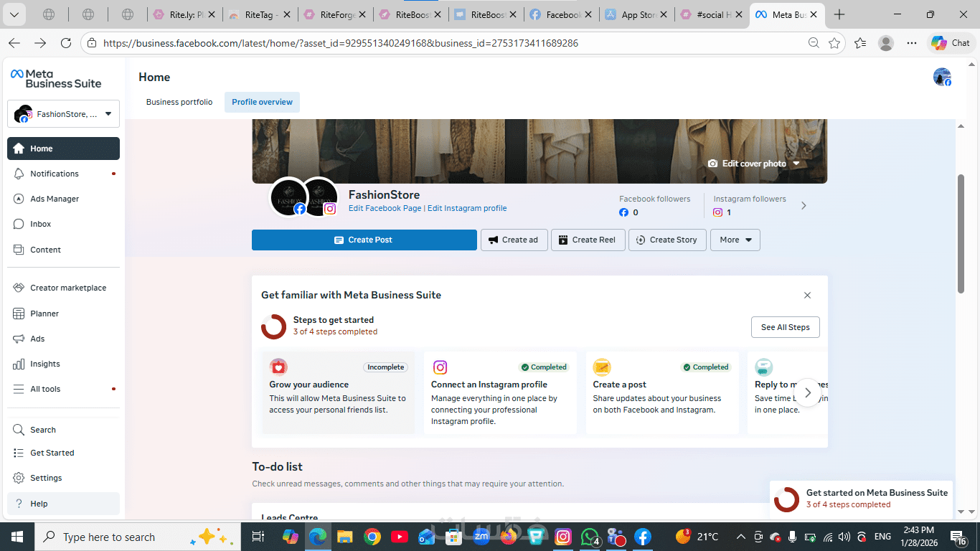Open Creator marketplace handshake icon
The width and height of the screenshot is (980, 551).
(19, 288)
